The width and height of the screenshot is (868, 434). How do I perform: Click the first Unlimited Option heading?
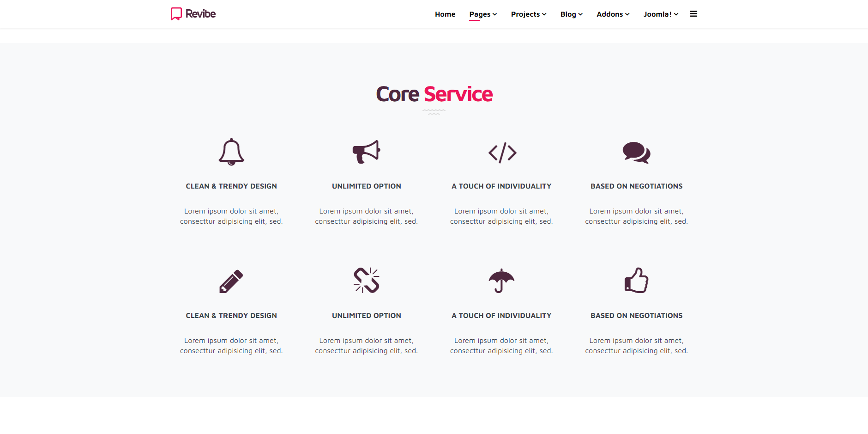(x=367, y=186)
